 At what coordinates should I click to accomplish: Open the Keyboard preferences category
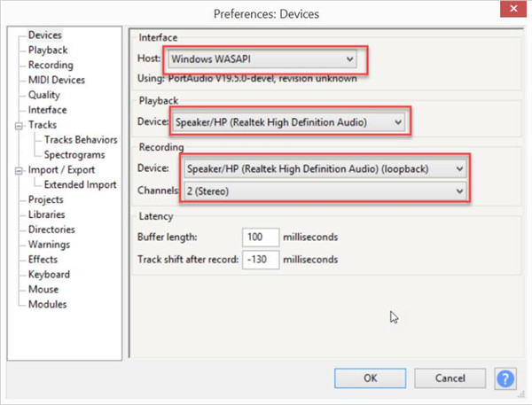coord(49,275)
